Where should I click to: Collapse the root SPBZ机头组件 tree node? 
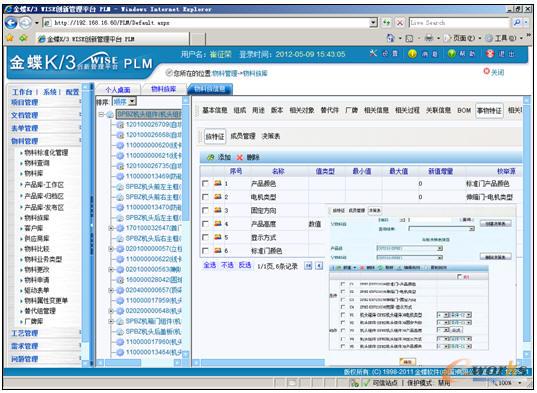(101, 114)
